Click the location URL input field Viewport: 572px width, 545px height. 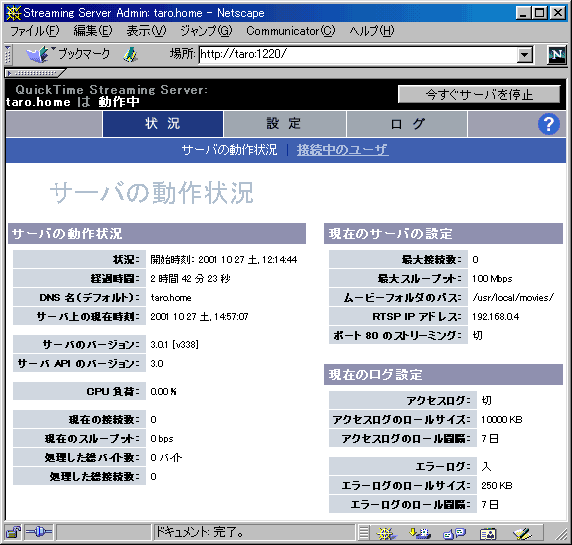click(x=358, y=55)
